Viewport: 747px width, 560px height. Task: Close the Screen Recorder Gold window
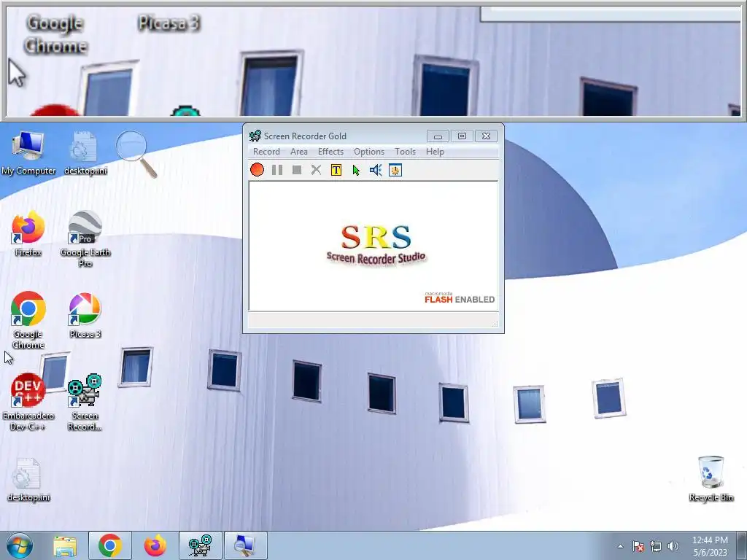pos(486,136)
